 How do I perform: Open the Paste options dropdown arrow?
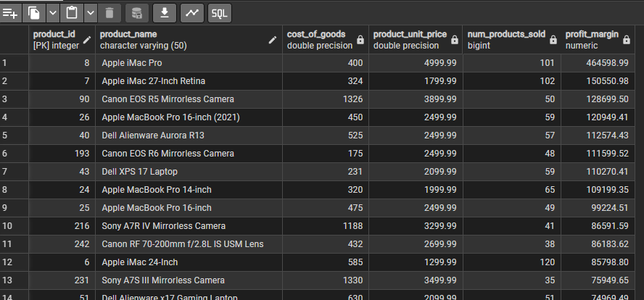(91, 13)
